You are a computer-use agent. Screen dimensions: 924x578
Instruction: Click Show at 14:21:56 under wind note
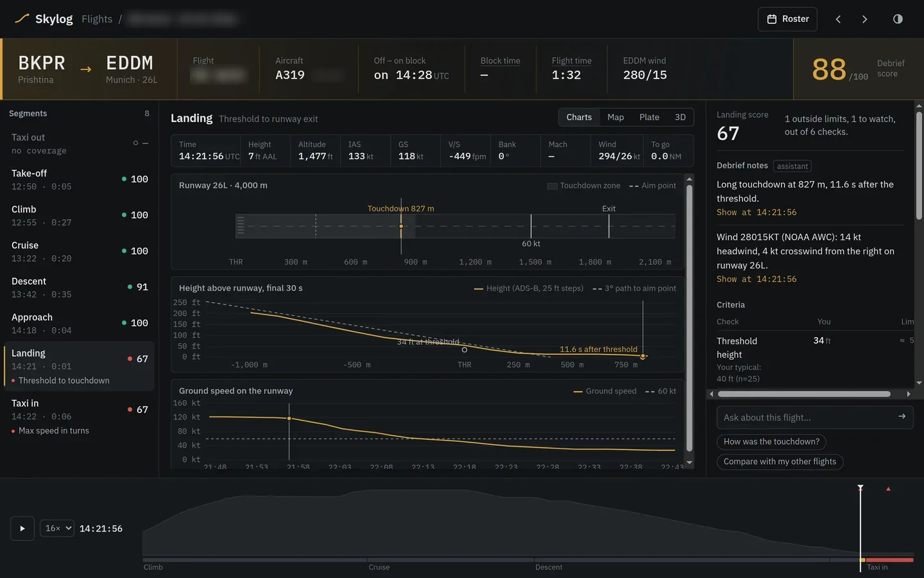[757, 279]
